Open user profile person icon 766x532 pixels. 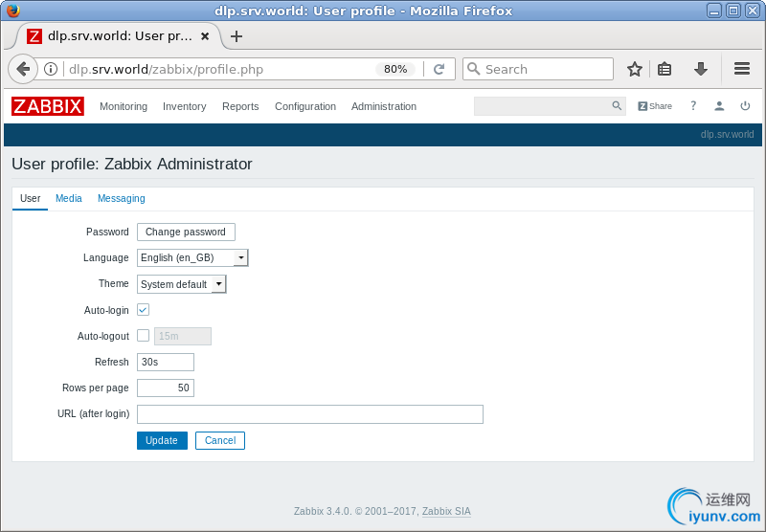[719, 106]
